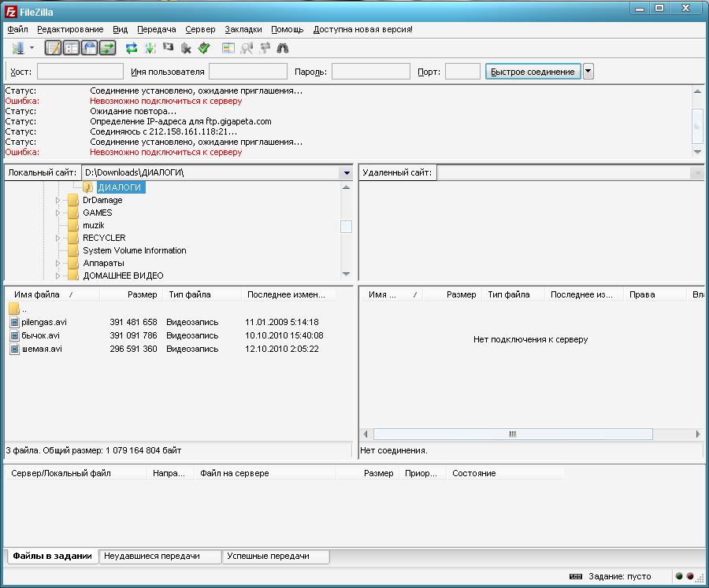
Task: Toggle directory comparison
Action: [247, 48]
